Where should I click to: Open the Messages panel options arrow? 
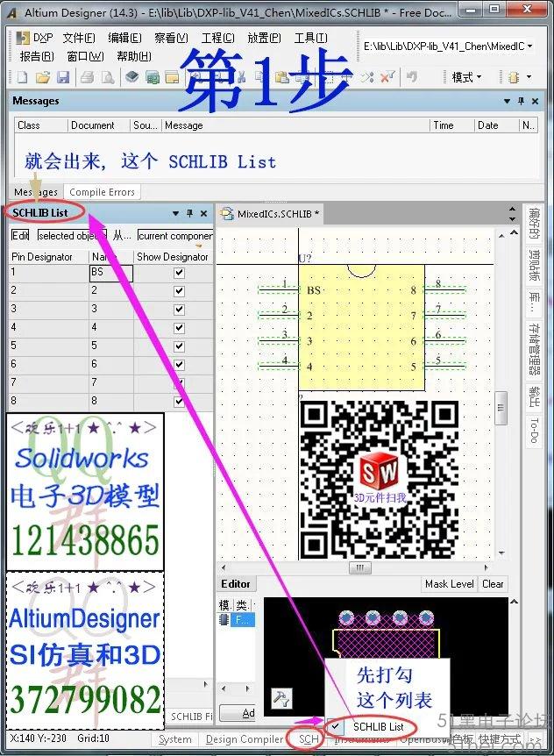[507, 101]
